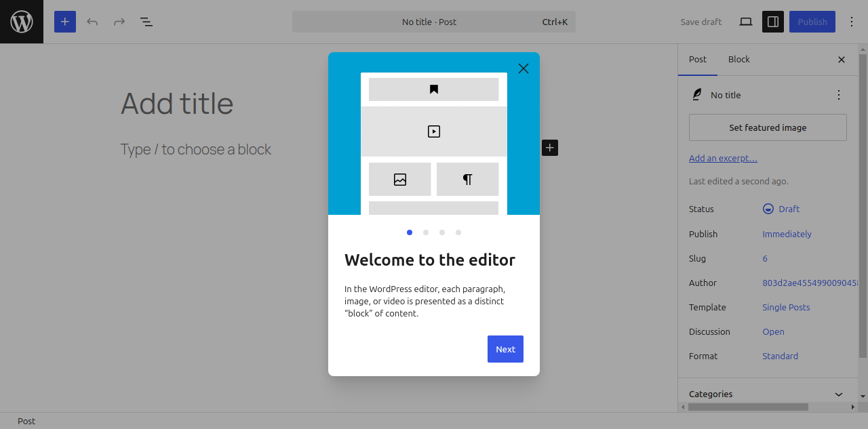The height and width of the screenshot is (429, 868).
Task: Click the Last edited a second ago text
Action: (738, 181)
